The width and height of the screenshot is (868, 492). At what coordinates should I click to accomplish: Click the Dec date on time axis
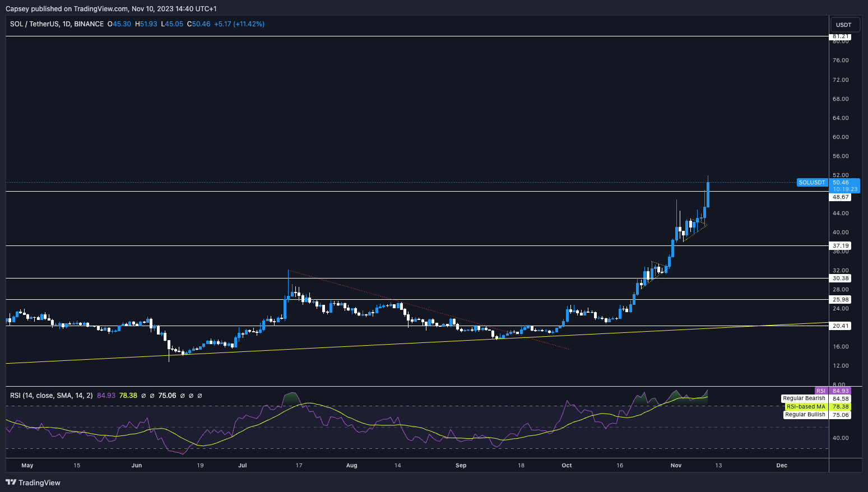coord(782,466)
